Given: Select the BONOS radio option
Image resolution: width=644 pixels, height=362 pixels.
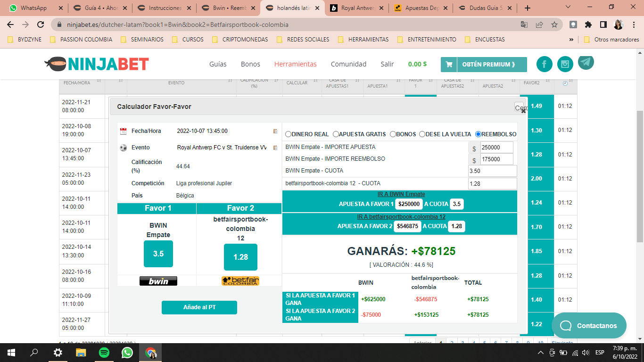Looking at the screenshot, I should [393, 134].
